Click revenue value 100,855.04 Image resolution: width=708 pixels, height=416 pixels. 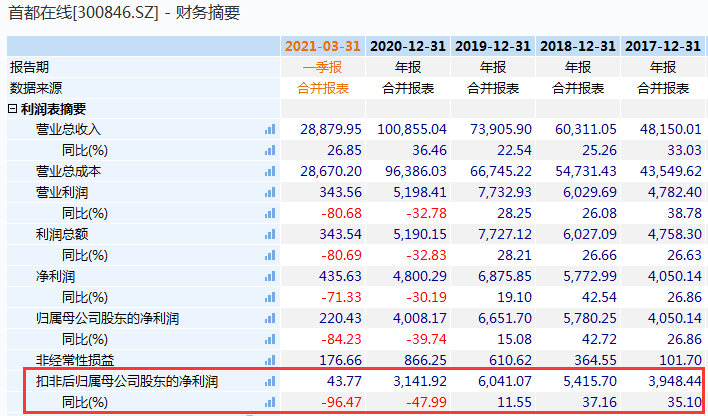(x=412, y=130)
